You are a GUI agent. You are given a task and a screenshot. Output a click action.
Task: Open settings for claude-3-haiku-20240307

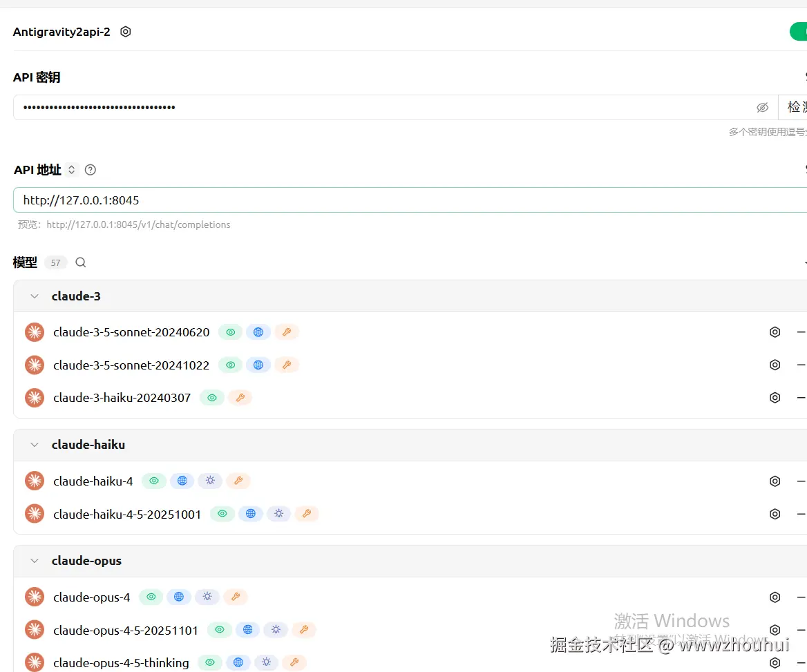(x=775, y=398)
